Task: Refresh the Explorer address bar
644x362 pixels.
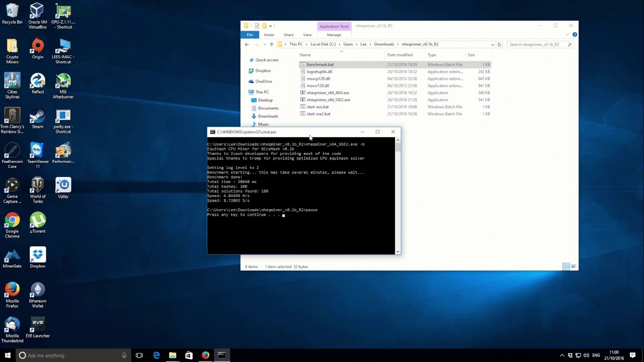Action: click(499, 44)
